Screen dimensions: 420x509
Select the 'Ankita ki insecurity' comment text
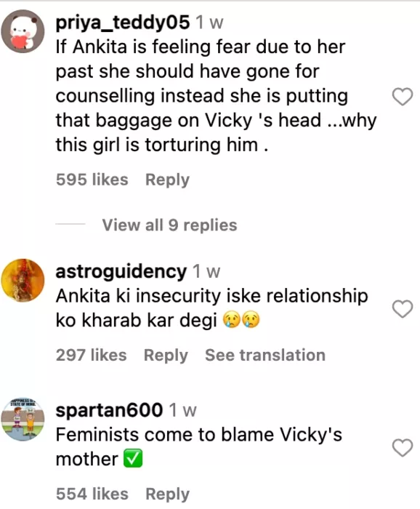click(x=211, y=308)
